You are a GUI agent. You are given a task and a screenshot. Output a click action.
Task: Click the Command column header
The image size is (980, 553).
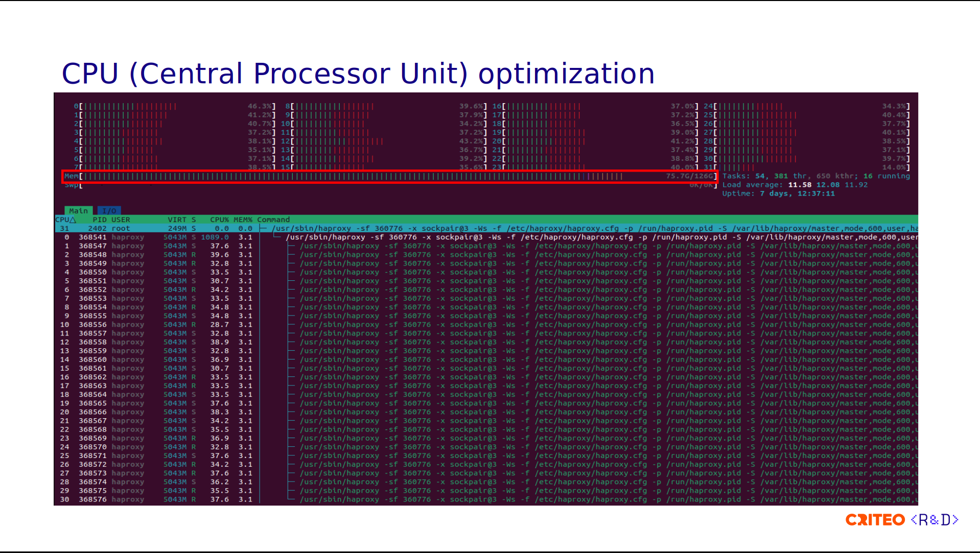(273, 220)
